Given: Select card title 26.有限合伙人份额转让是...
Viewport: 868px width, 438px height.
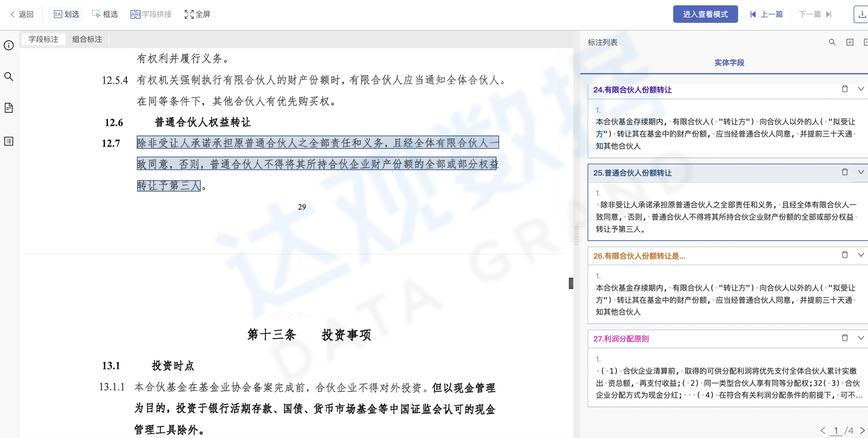Looking at the screenshot, I should [x=639, y=256].
